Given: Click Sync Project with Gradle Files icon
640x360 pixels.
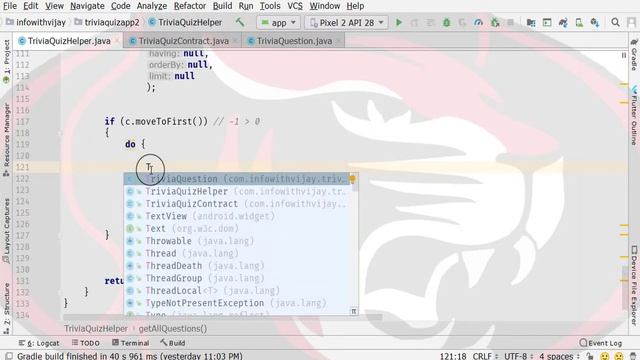Looking at the screenshot, I should pos(563,22).
